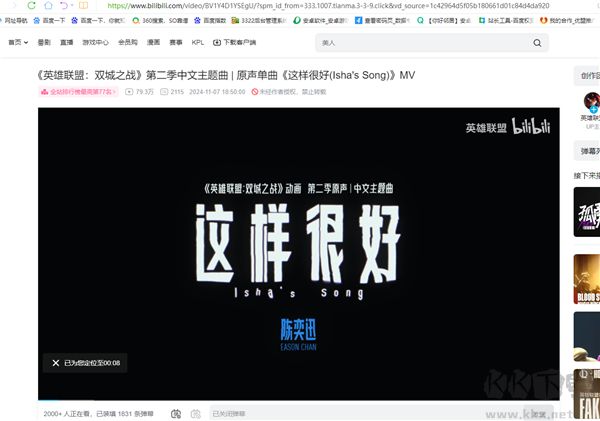
Task: Click the browser home icon
Action: click(x=49, y=5)
